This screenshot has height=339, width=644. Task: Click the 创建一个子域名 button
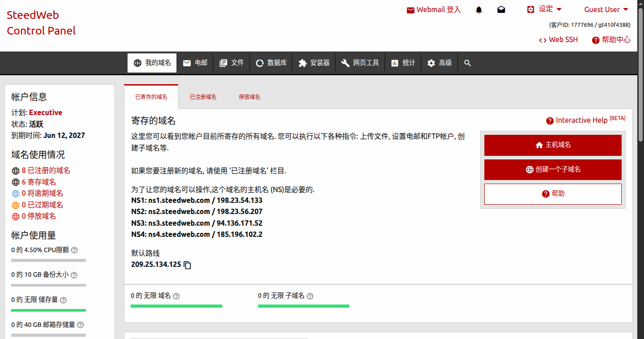pos(553,170)
